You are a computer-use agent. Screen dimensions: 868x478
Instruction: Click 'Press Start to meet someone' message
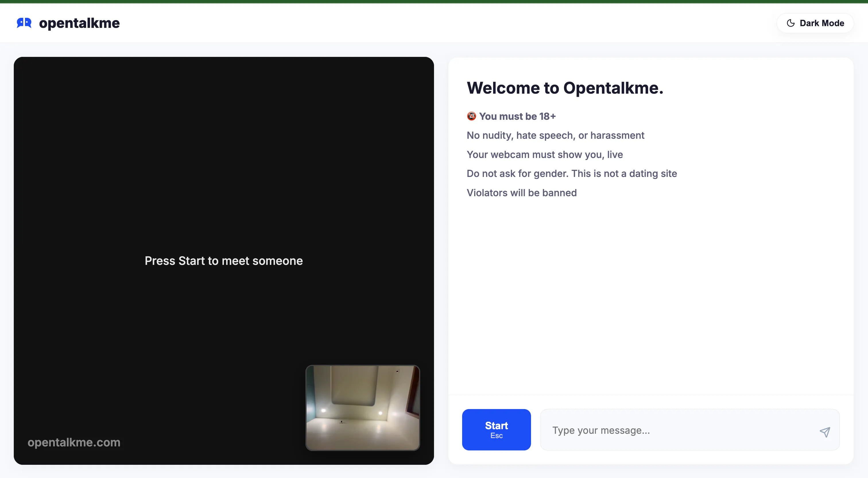224,261
